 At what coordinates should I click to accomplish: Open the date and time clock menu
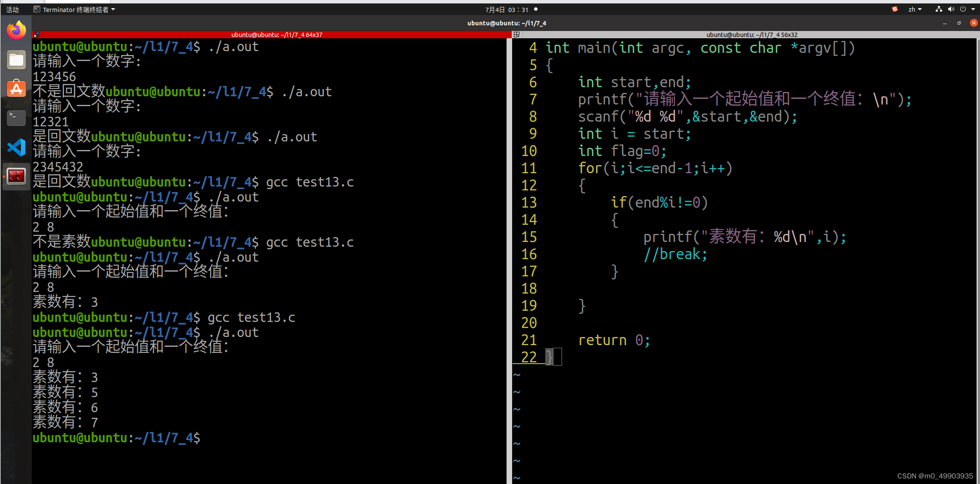tap(507, 9)
